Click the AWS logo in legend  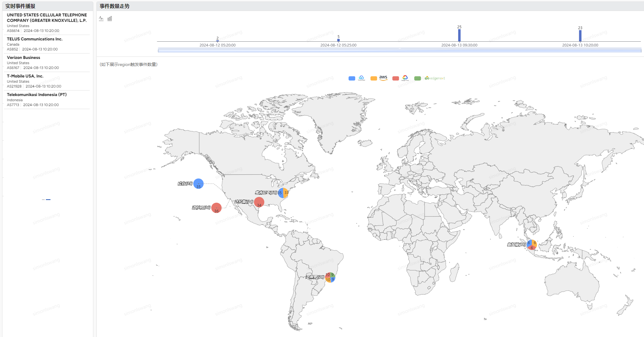click(383, 78)
